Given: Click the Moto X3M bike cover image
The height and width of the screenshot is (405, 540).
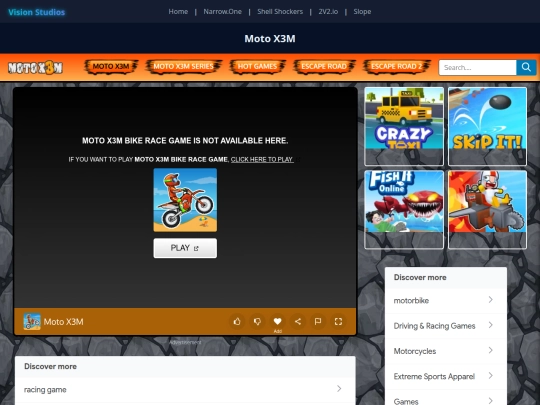Looking at the screenshot, I should (185, 200).
